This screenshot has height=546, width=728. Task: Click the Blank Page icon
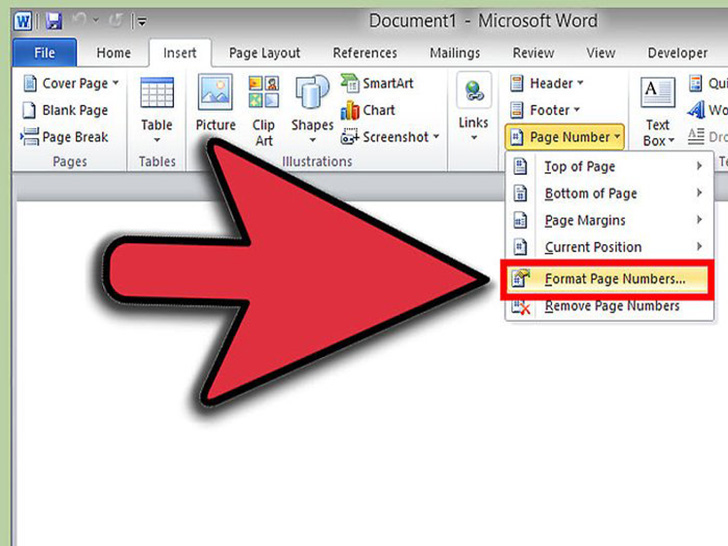point(29,110)
